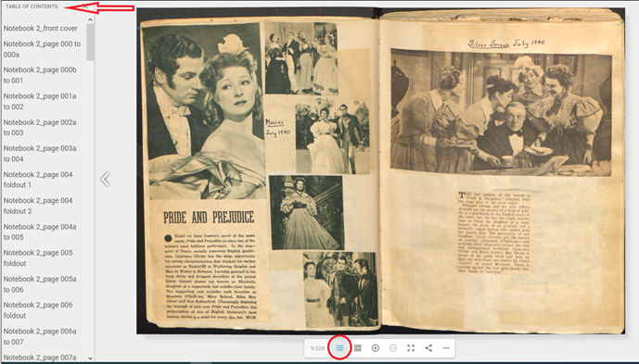This screenshot has height=364, width=639.
Task: Open Notebook 2_front cover entry
Action: (41, 28)
